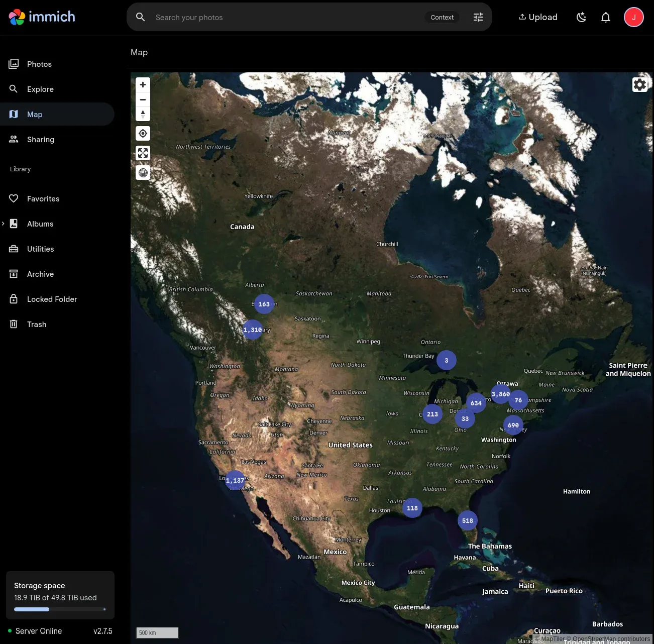Select the Map sidebar item
The width and height of the screenshot is (654, 644).
(57, 114)
